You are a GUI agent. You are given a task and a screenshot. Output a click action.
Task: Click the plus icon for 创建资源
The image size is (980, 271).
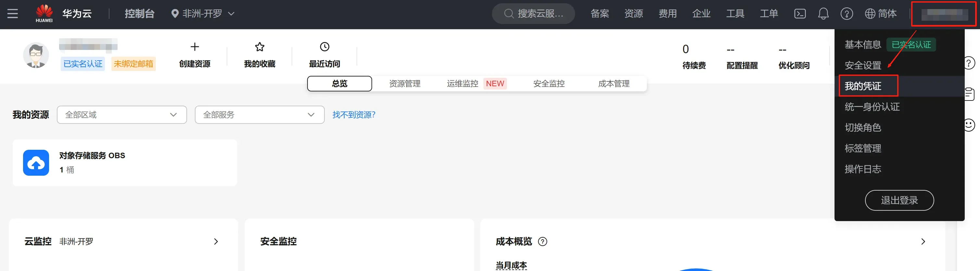(x=195, y=47)
